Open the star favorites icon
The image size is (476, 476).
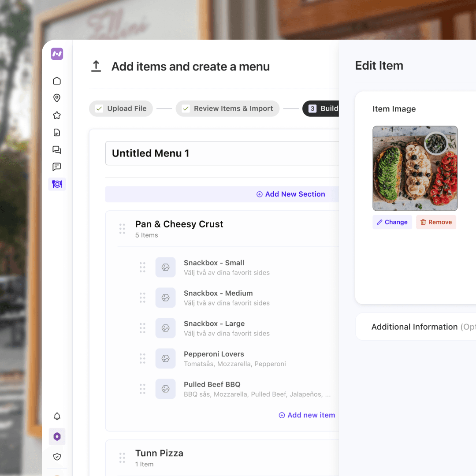[57, 115]
